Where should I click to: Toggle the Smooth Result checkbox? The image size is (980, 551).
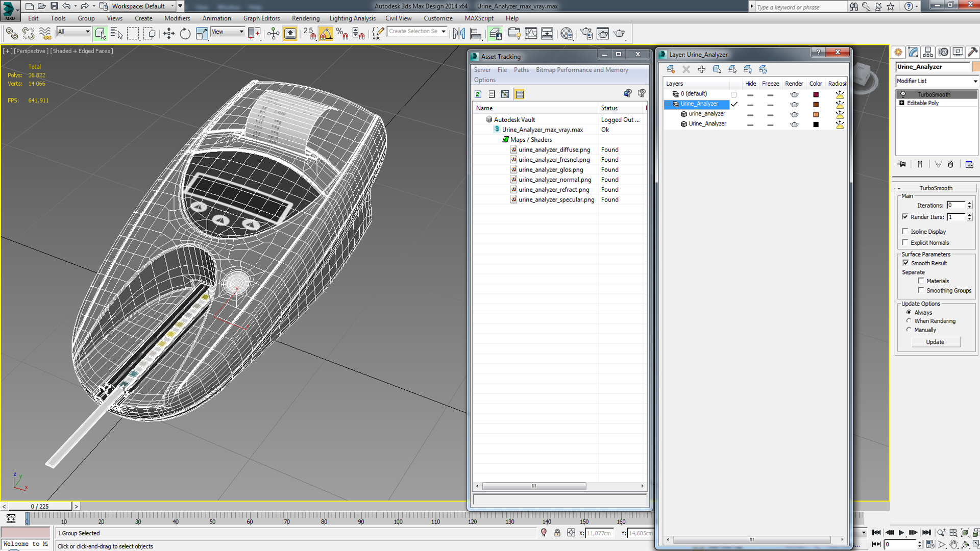pyautogui.click(x=905, y=263)
